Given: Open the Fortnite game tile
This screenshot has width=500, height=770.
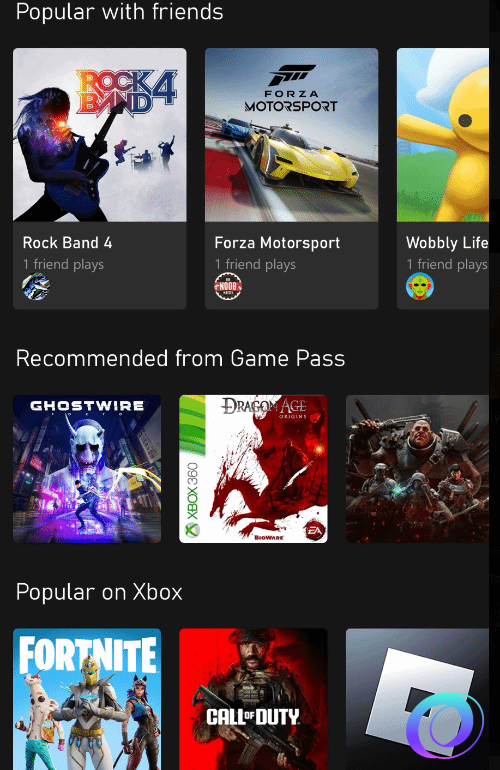Looking at the screenshot, I should tap(87, 699).
